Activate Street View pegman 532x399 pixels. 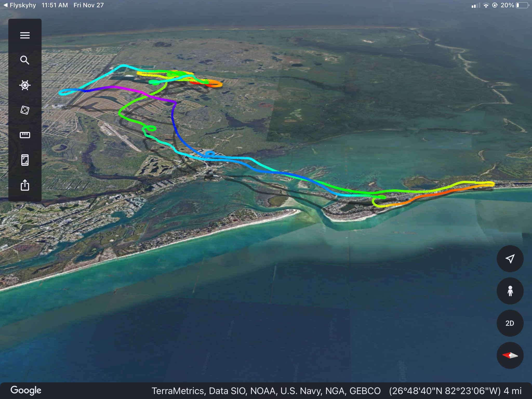point(510,291)
